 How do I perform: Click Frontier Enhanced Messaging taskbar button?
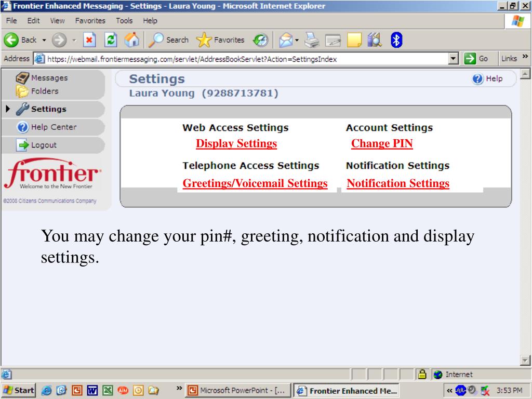[x=346, y=391]
